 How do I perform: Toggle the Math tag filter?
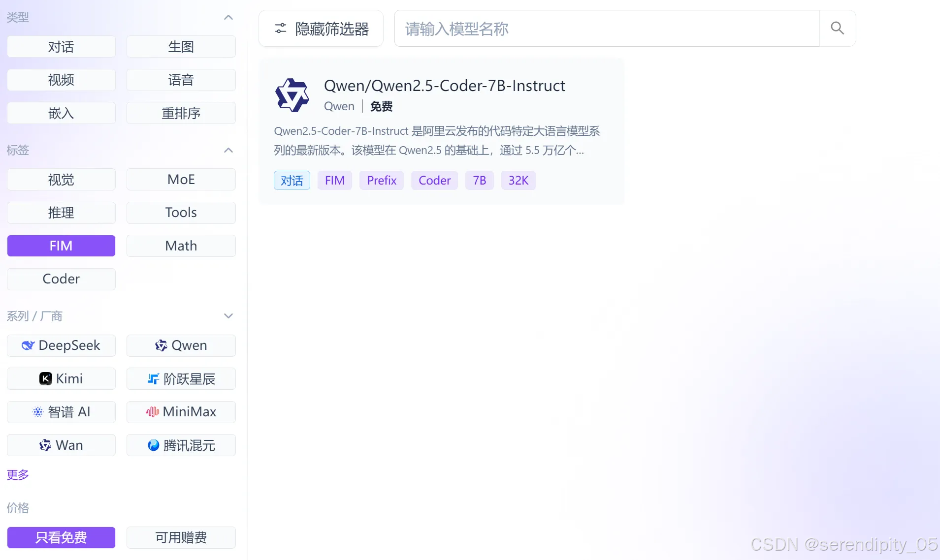(x=181, y=246)
